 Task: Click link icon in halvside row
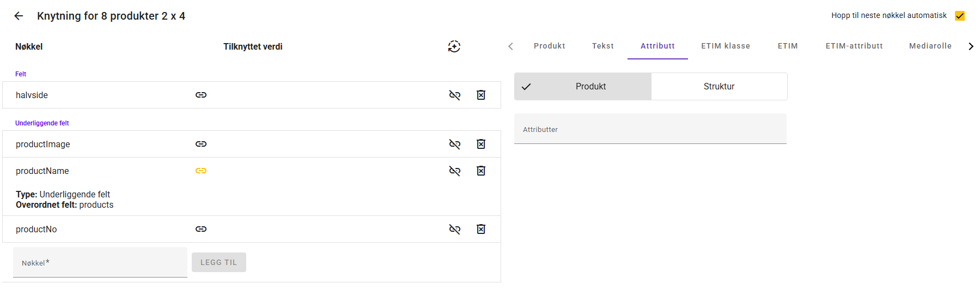click(201, 95)
